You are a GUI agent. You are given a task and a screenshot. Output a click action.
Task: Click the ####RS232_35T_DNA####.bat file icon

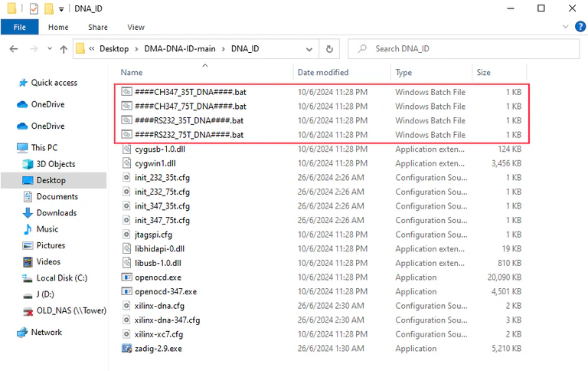click(x=127, y=120)
